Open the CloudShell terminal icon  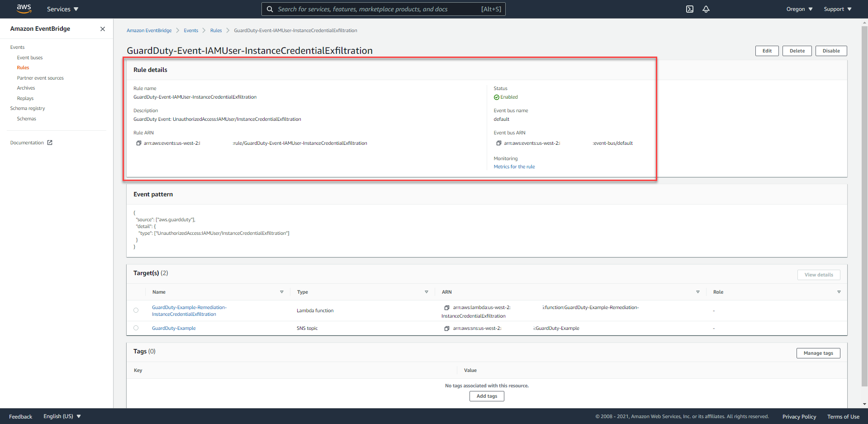[x=690, y=9]
